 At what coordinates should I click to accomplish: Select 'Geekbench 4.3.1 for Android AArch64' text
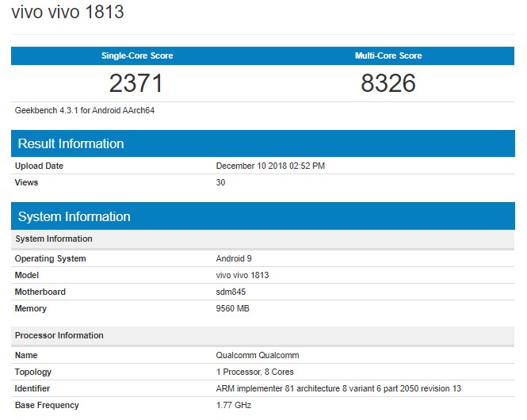pyautogui.click(x=85, y=110)
